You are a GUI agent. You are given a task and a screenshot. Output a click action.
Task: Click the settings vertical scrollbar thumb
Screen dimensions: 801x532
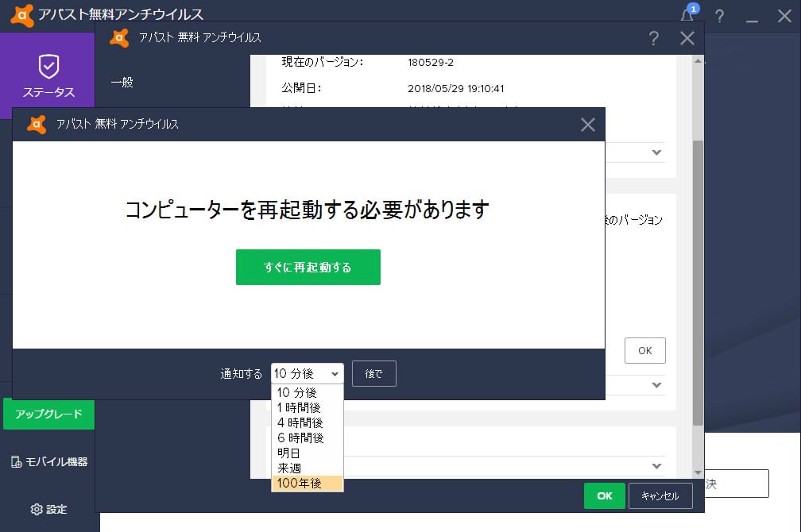click(698, 283)
